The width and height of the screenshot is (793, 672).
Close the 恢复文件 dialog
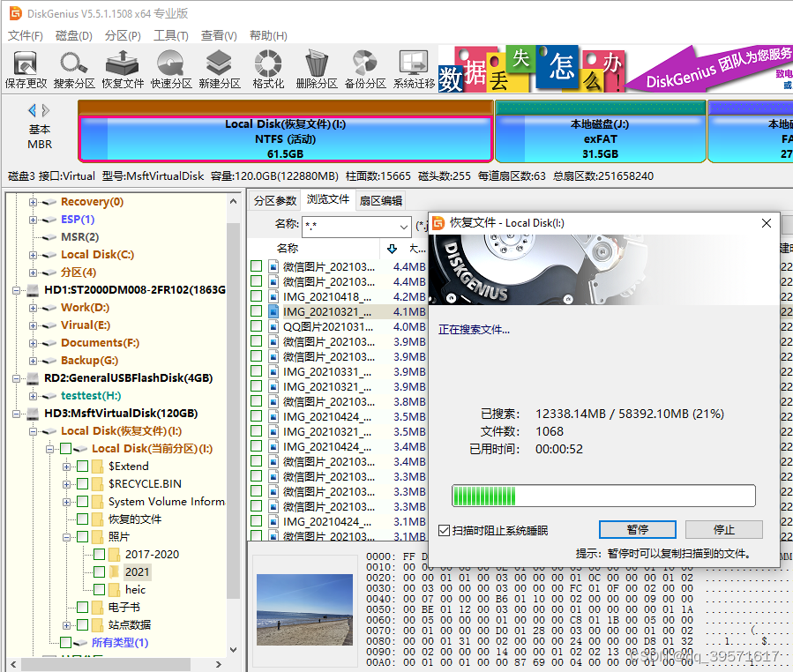point(767,223)
